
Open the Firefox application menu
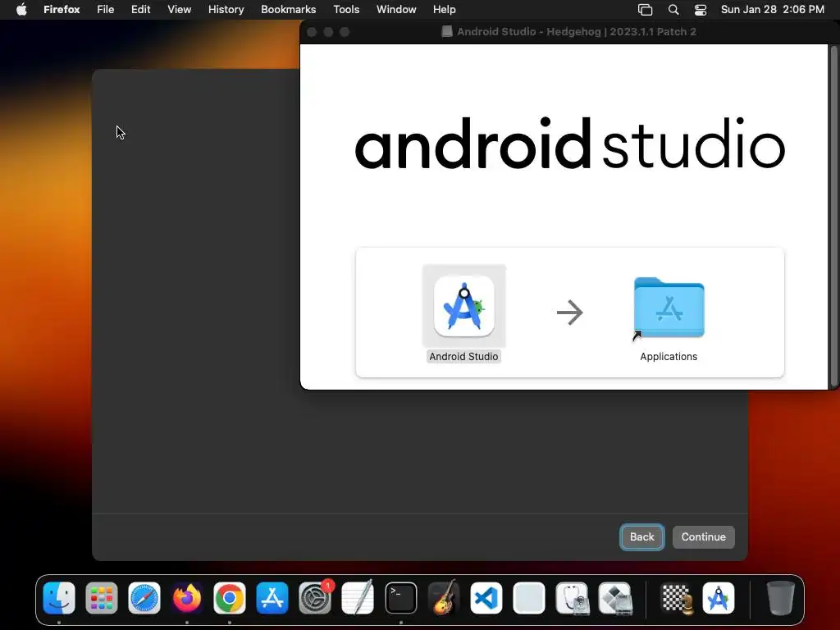[x=62, y=10]
